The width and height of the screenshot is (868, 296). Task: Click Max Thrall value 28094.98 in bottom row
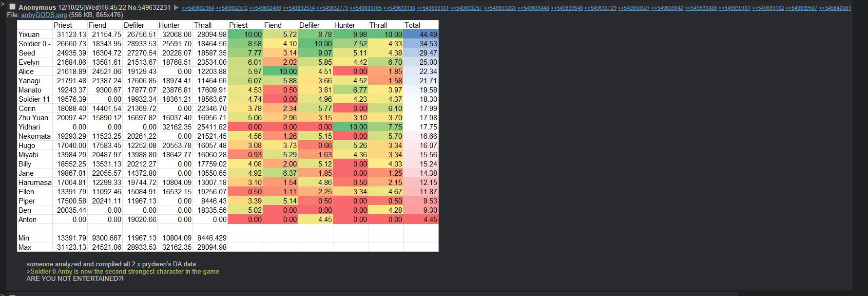pos(212,247)
